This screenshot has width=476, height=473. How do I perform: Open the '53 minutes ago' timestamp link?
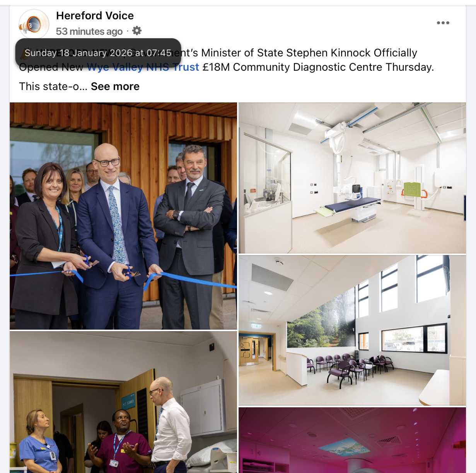point(89,31)
